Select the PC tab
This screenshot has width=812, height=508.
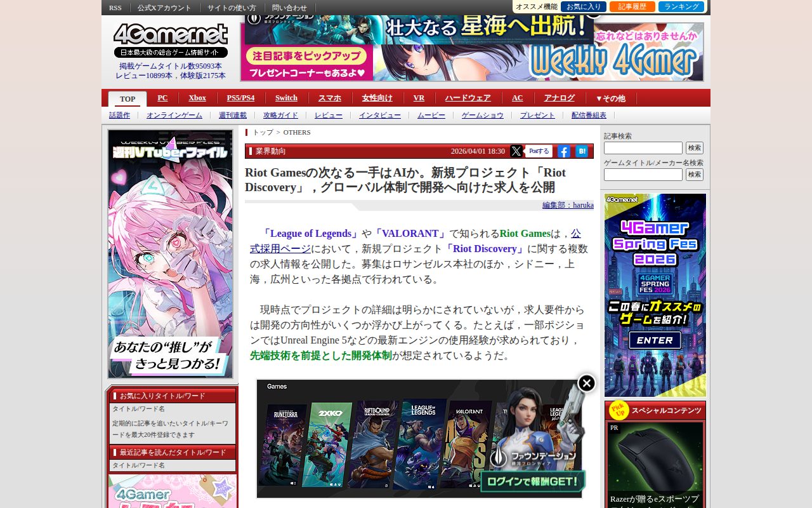pos(162,98)
